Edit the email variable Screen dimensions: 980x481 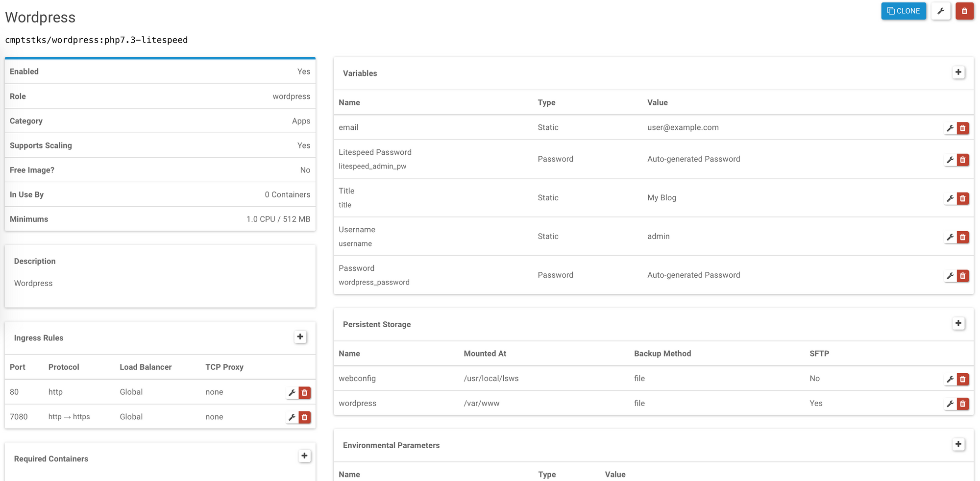click(x=950, y=128)
